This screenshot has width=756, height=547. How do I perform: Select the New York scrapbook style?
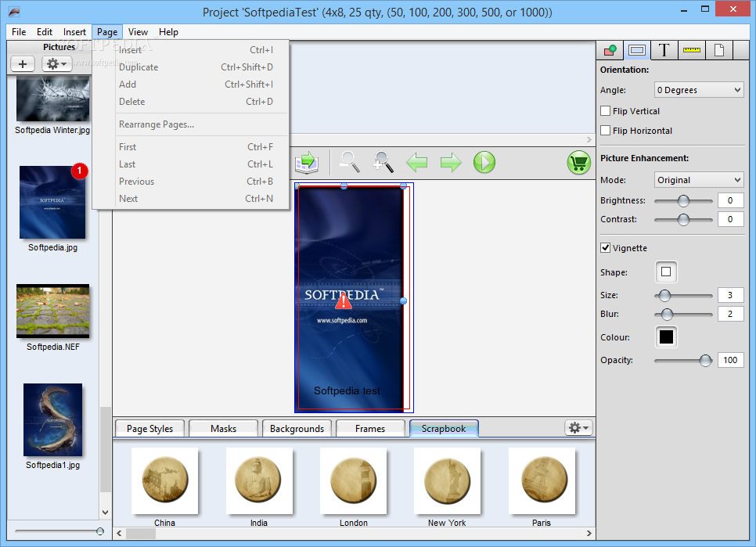pos(447,481)
